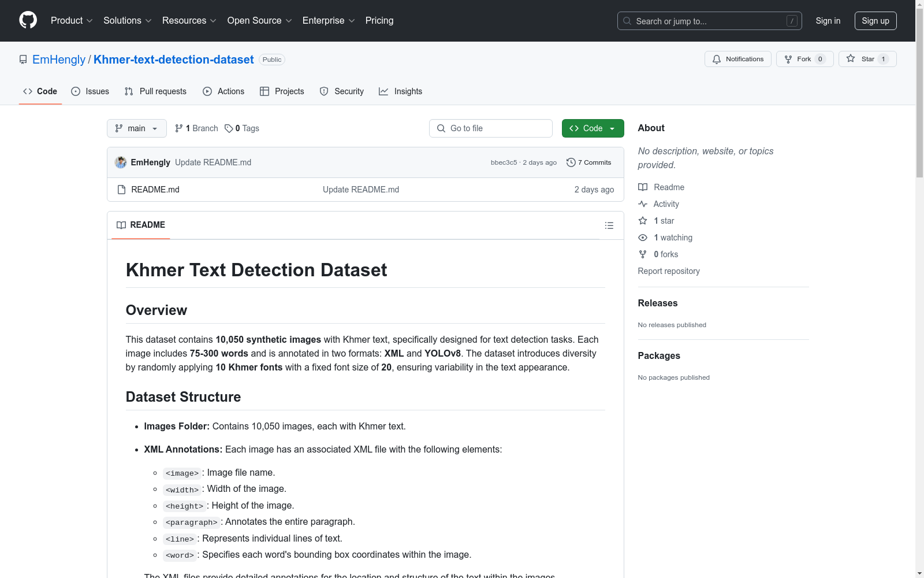Viewport: 924px width, 578px height.
Task: Click the "<paragraph>" code text
Action: pyautogui.click(x=192, y=523)
